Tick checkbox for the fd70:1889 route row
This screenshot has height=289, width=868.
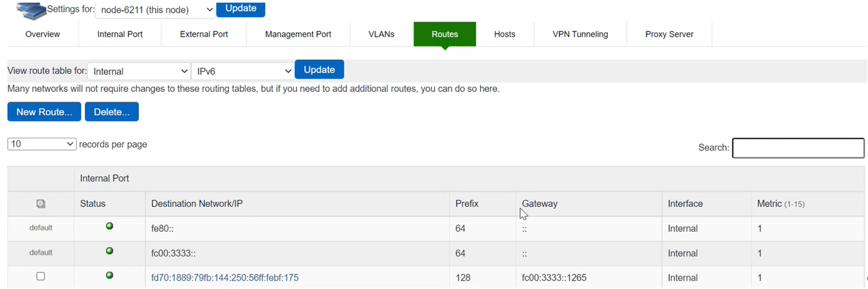pyautogui.click(x=41, y=277)
